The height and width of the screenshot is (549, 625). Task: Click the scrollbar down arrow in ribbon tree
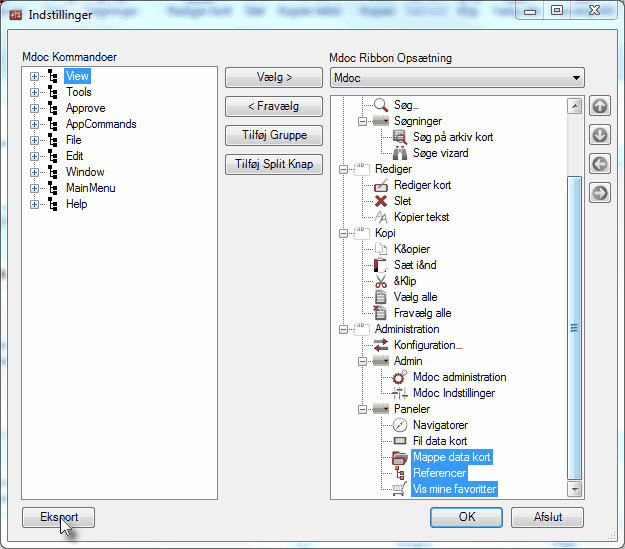[x=574, y=489]
